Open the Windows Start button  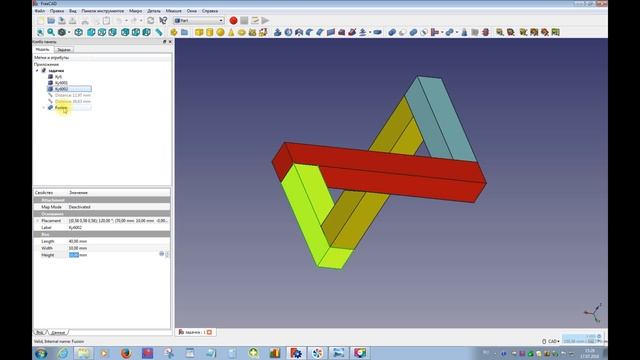[x=41, y=353]
